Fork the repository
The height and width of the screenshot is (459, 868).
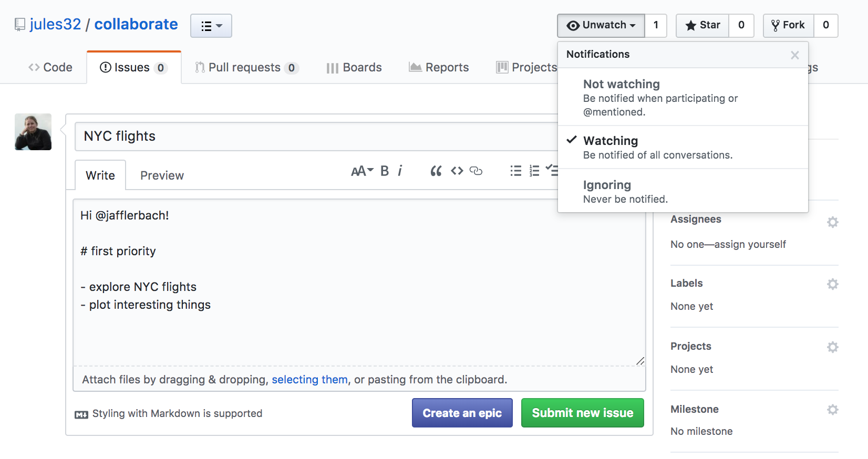click(x=789, y=25)
